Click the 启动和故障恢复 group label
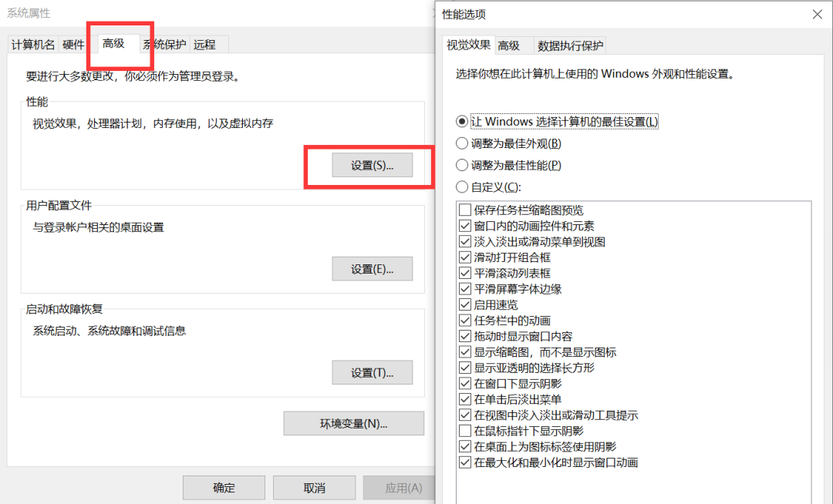The height and width of the screenshot is (504, 833). 64,309
